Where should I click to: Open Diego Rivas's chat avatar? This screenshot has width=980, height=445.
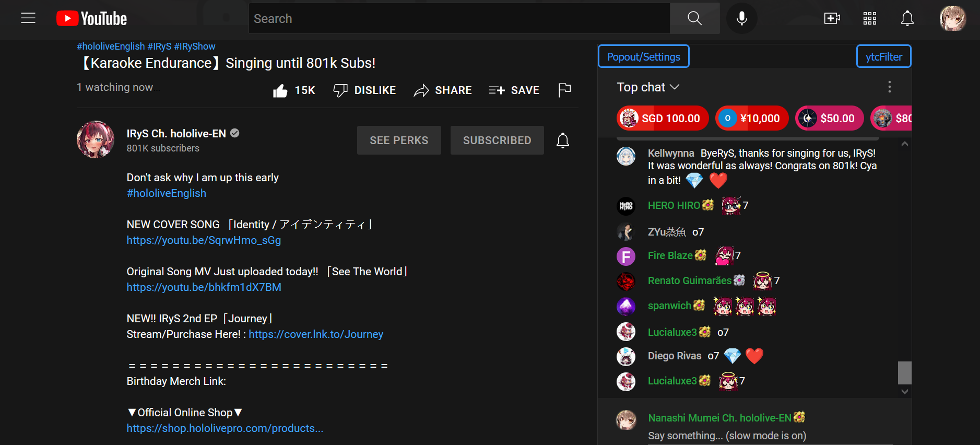tap(626, 357)
